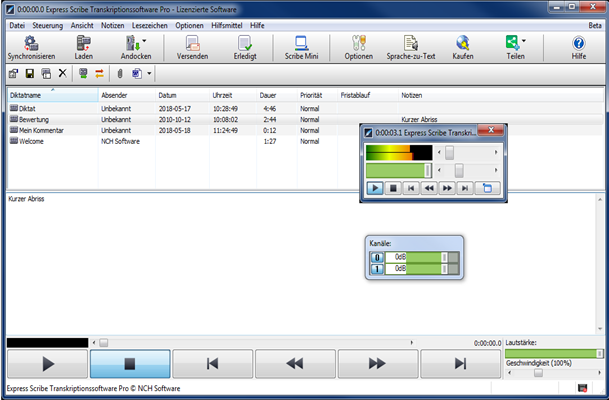This screenshot has height=400, width=609.
Task: Click the large go-to-start button
Action: click(213, 364)
